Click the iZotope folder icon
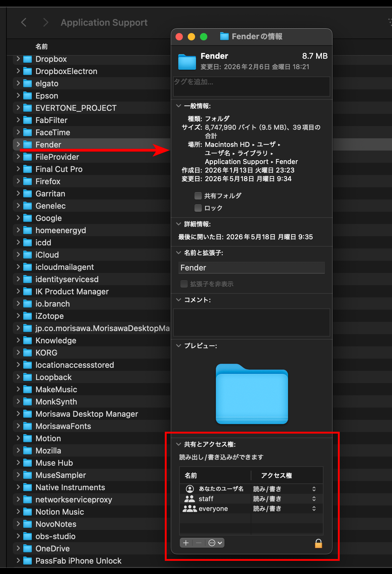The width and height of the screenshot is (392, 574). pyautogui.click(x=28, y=316)
